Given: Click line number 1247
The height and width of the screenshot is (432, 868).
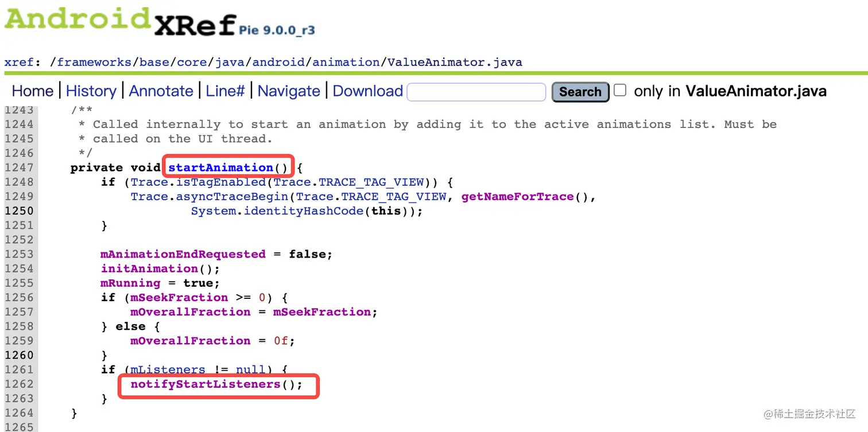Looking at the screenshot, I should [19, 168].
